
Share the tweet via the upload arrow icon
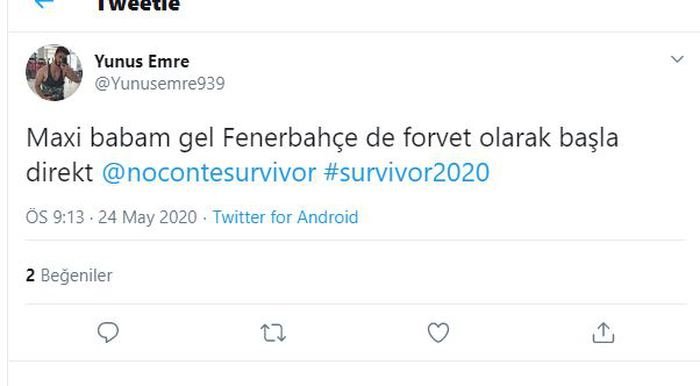coord(603,332)
